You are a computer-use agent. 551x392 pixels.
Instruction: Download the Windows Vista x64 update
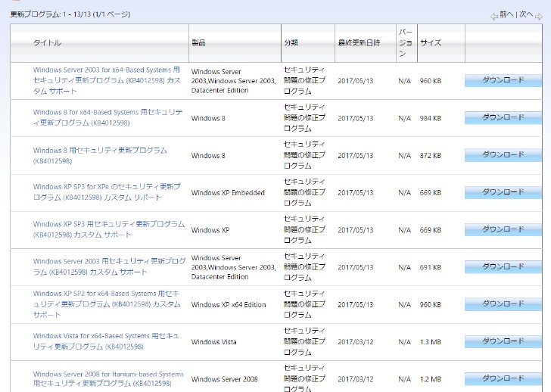pyautogui.click(x=503, y=341)
